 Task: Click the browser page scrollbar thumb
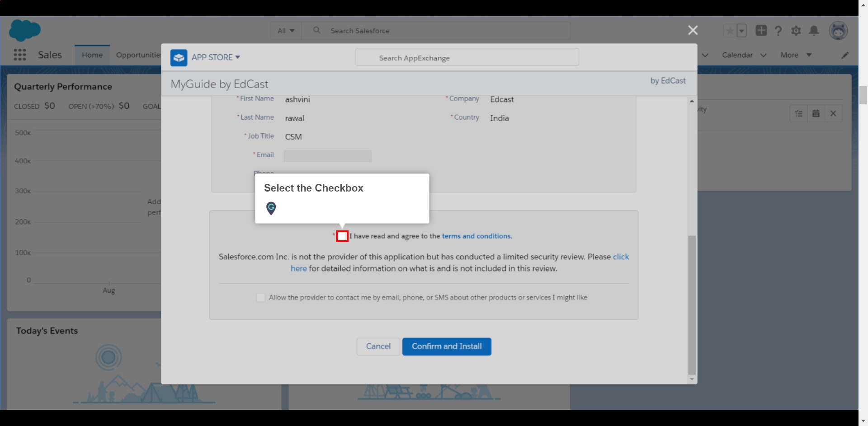(863, 95)
